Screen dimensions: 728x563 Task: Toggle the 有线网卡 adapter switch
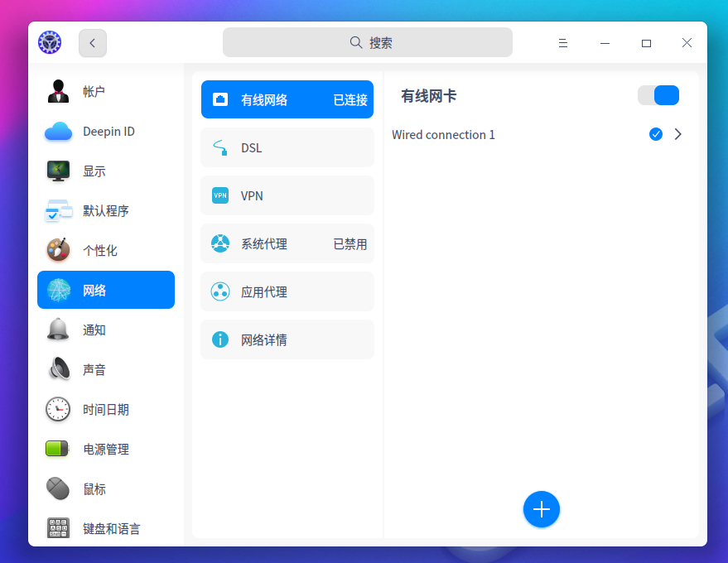[658, 95]
